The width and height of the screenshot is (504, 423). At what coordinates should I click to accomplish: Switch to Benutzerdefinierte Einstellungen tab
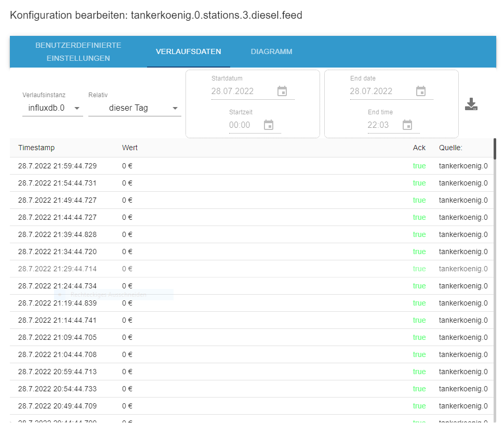coord(78,52)
